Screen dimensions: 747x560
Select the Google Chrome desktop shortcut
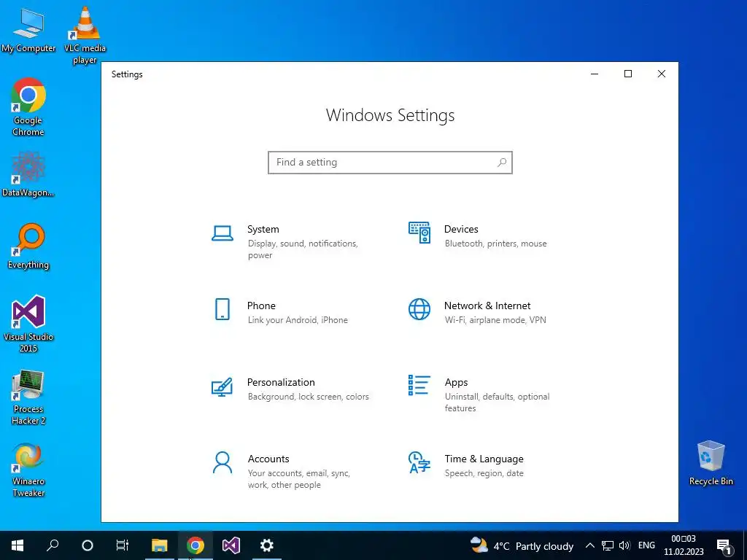click(x=28, y=107)
